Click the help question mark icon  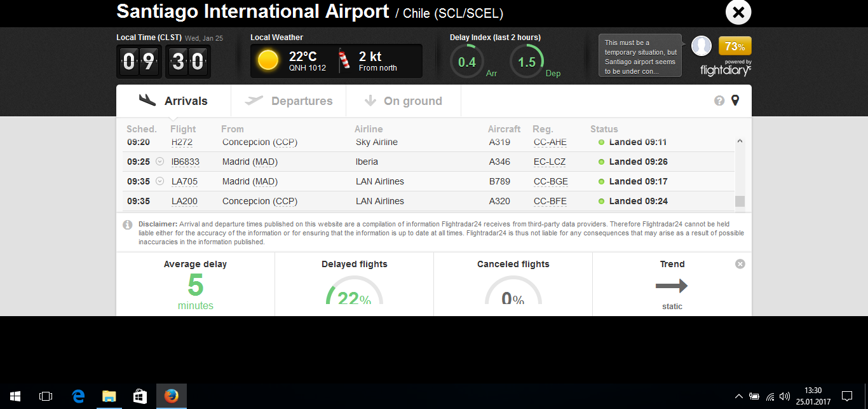pyautogui.click(x=719, y=101)
